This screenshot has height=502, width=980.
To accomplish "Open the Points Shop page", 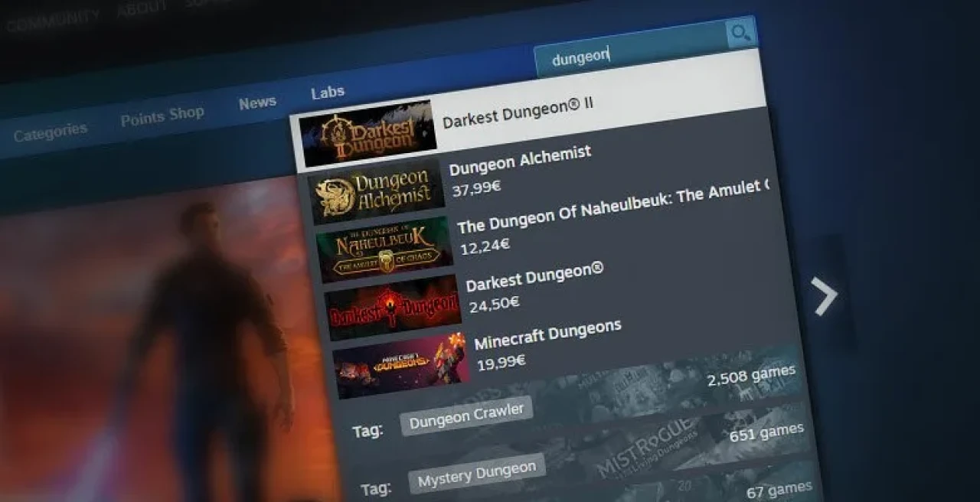I will (162, 112).
